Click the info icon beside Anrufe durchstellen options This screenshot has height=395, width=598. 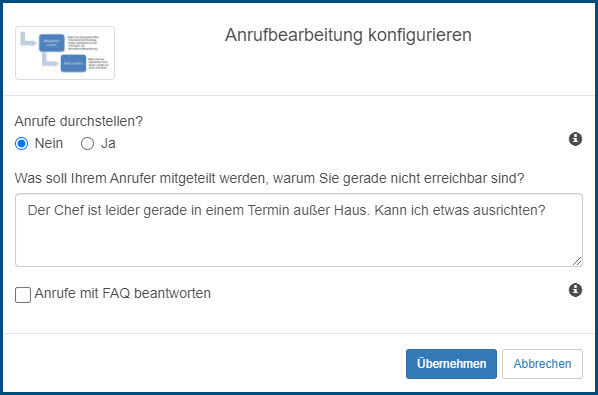(x=575, y=139)
